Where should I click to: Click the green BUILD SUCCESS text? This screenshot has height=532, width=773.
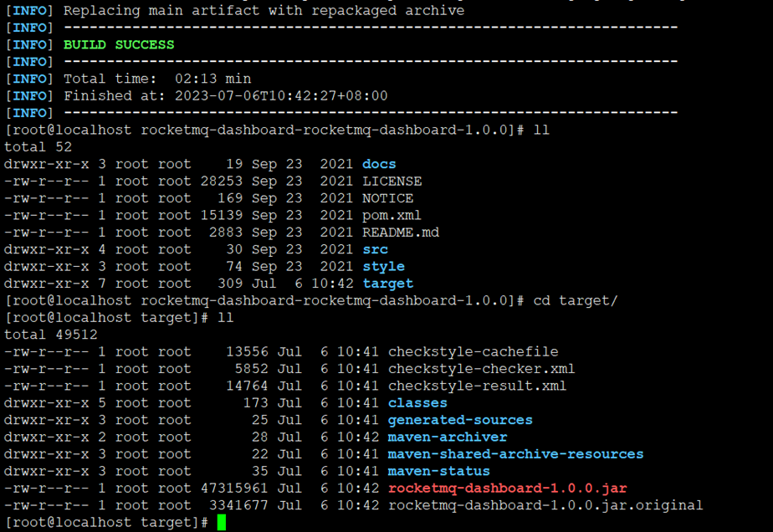(x=119, y=45)
